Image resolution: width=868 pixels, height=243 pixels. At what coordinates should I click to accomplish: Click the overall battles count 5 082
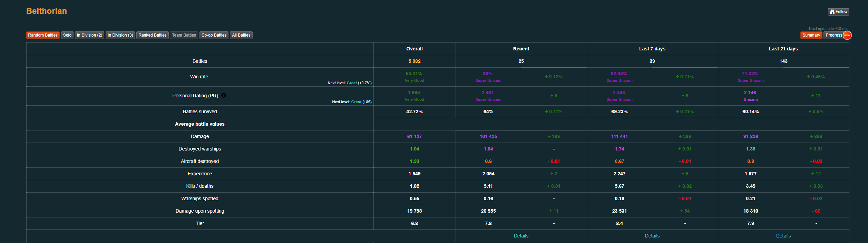[415, 61]
